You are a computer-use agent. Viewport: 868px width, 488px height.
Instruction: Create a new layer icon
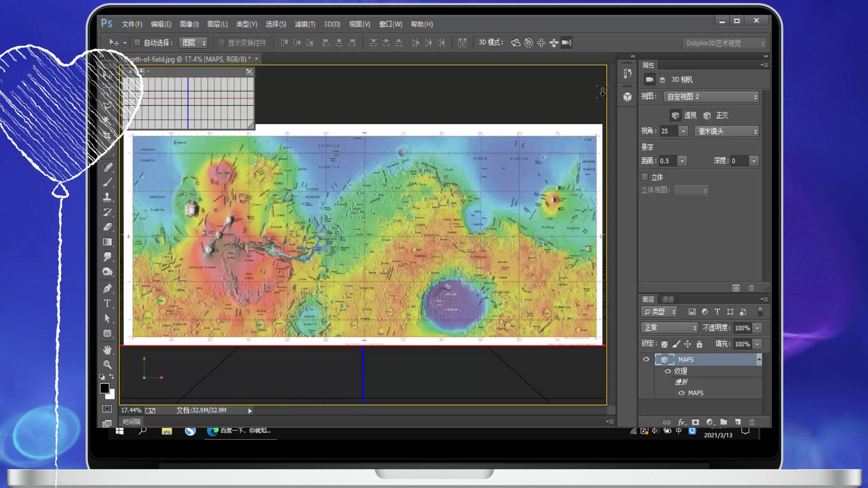coord(738,422)
